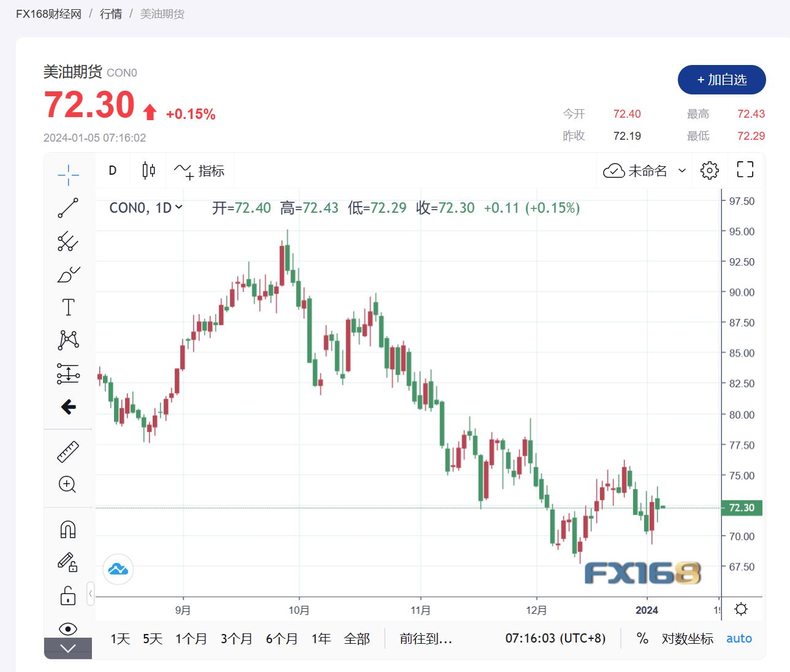Toggle lock all drawing tools
This screenshot has height=672, width=790.
pos(68,596)
